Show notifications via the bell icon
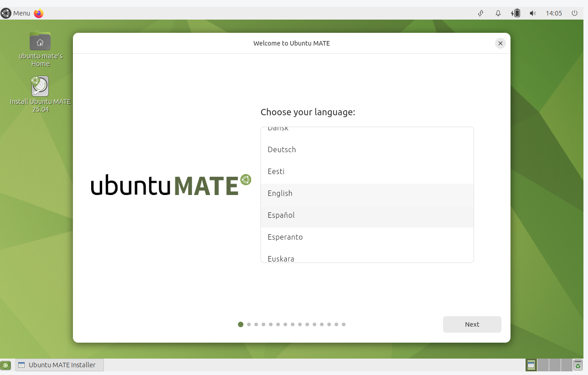Image resolution: width=588 pixels, height=375 pixels. (x=498, y=13)
